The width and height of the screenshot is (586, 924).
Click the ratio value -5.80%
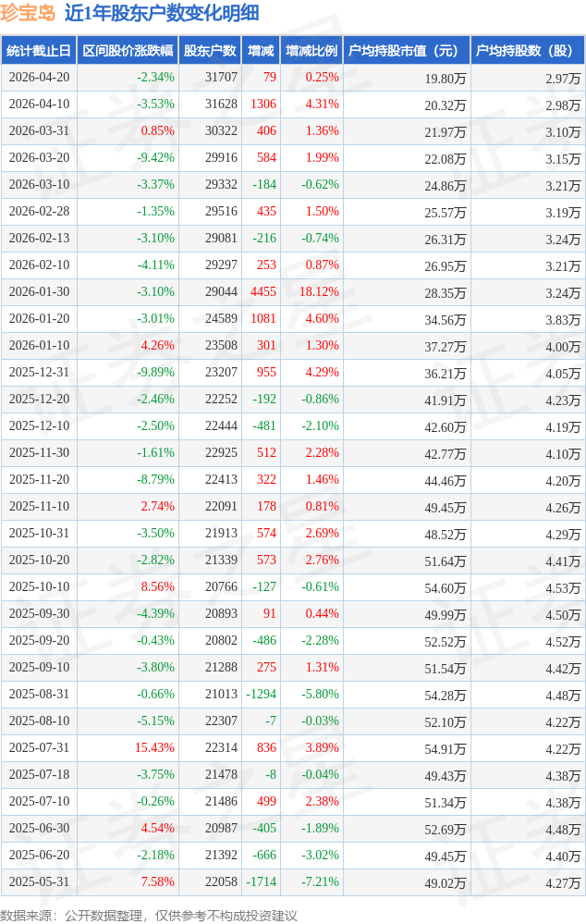[321, 694]
